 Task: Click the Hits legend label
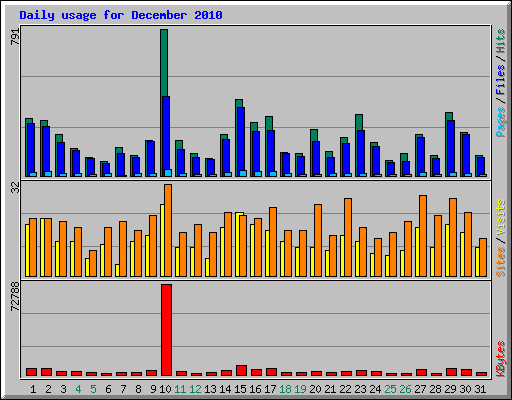click(x=501, y=41)
